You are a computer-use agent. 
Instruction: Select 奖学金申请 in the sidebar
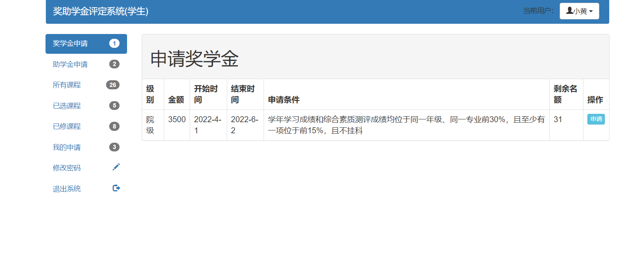point(86,44)
